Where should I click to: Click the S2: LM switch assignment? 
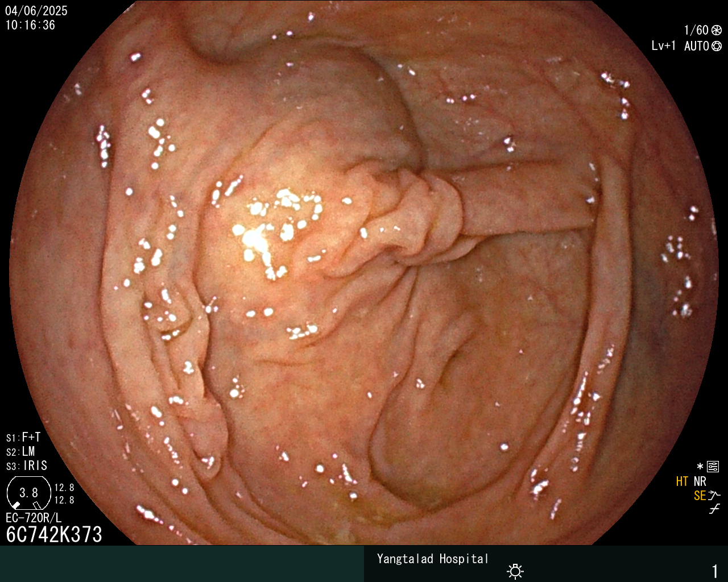[x=21, y=452]
